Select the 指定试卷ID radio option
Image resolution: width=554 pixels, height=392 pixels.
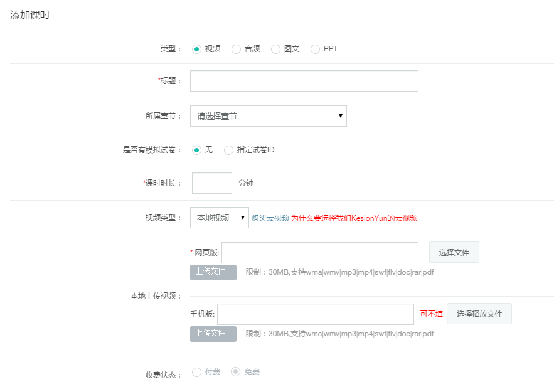click(x=229, y=150)
